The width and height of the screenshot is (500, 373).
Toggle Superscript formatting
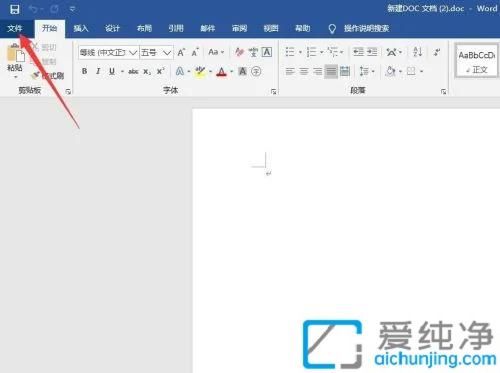161,71
